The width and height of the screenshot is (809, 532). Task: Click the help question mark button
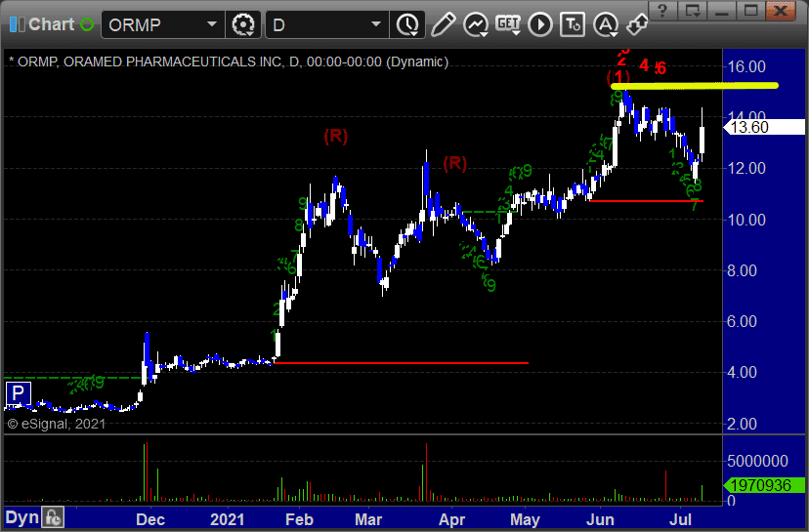click(662, 10)
